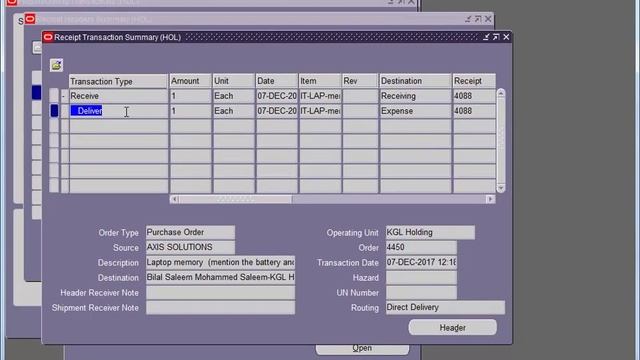640x360 pixels.
Task: Click the Unit column header
Action: (233, 81)
